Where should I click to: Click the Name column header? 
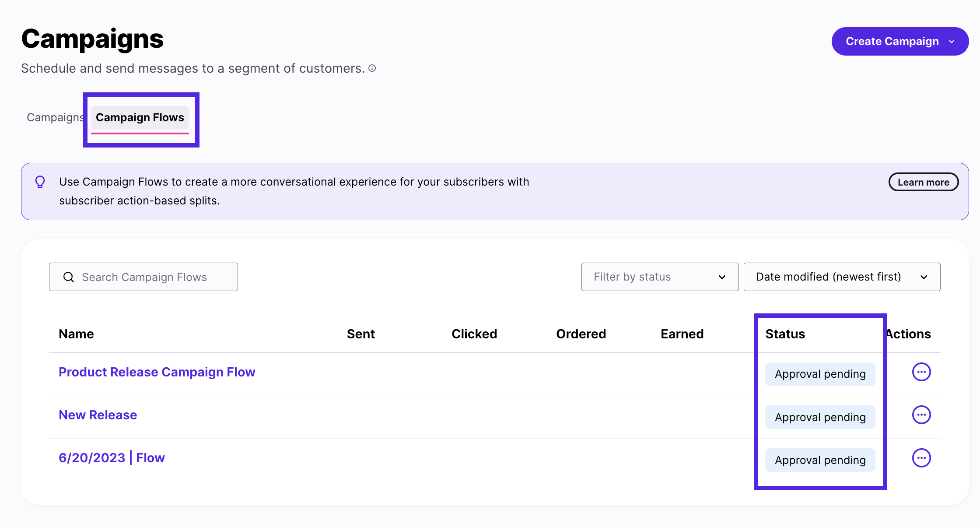pos(76,334)
